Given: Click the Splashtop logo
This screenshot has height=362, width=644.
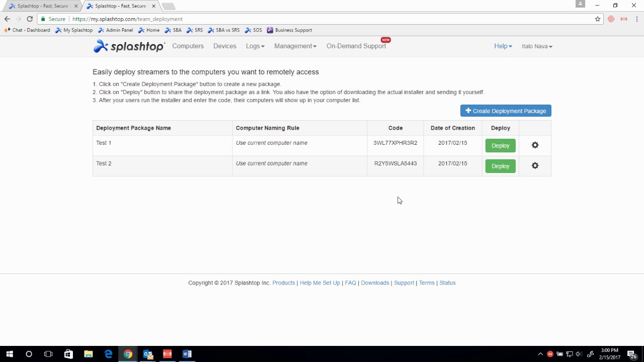Looking at the screenshot, I should (129, 46).
